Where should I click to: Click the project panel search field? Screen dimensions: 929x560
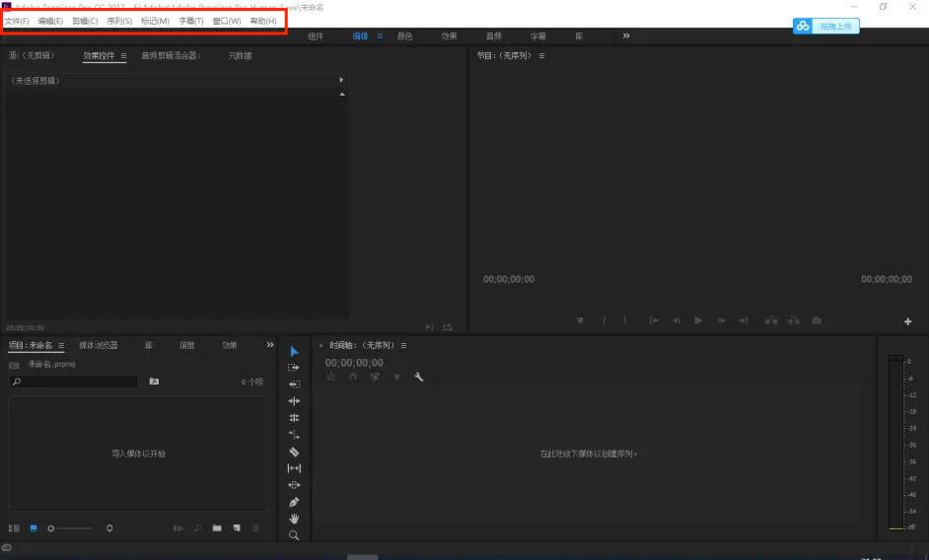click(x=74, y=381)
